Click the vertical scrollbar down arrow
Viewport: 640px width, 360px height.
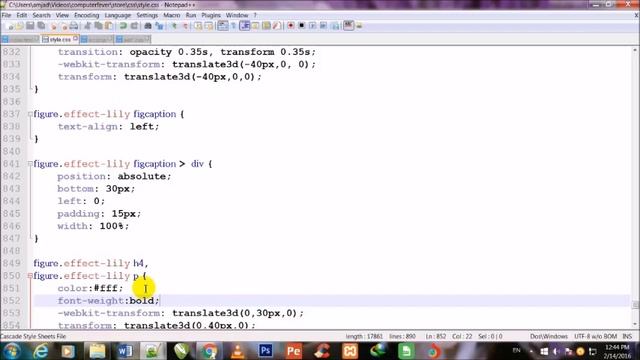click(635, 325)
